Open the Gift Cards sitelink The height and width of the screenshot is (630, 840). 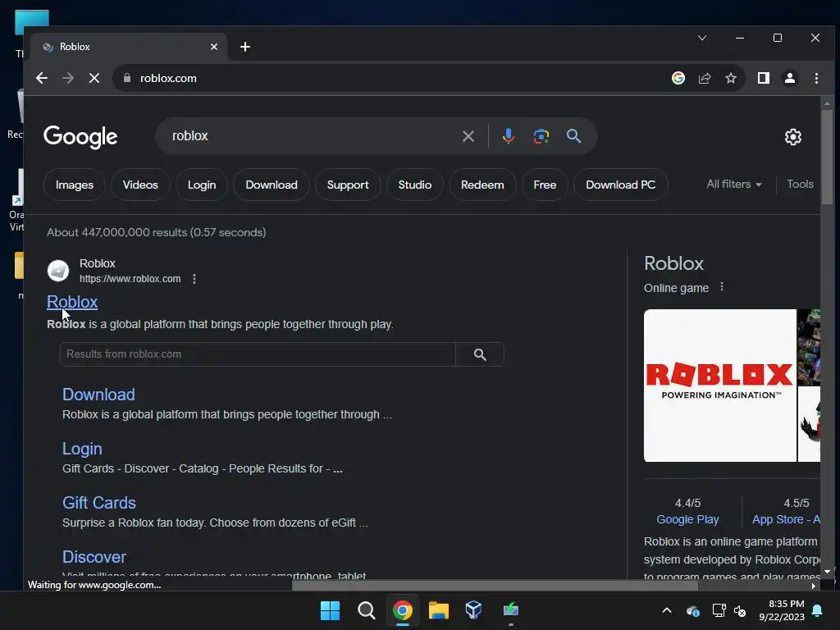click(99, 503)
